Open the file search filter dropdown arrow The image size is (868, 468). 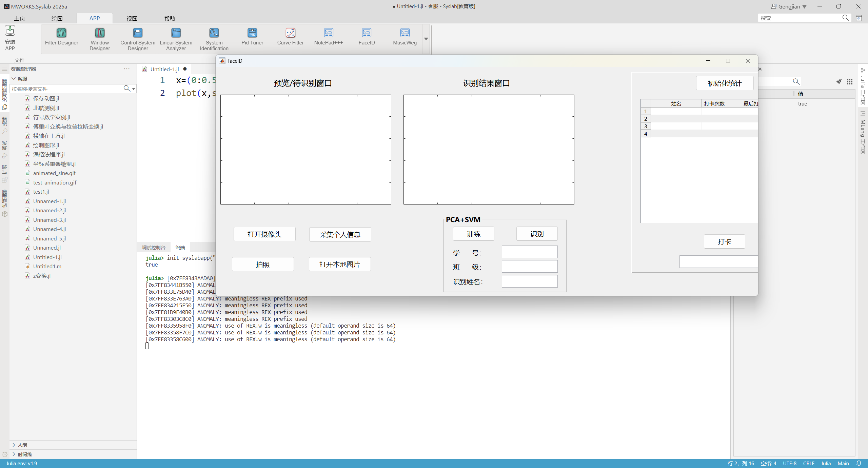tap(134, 89)
